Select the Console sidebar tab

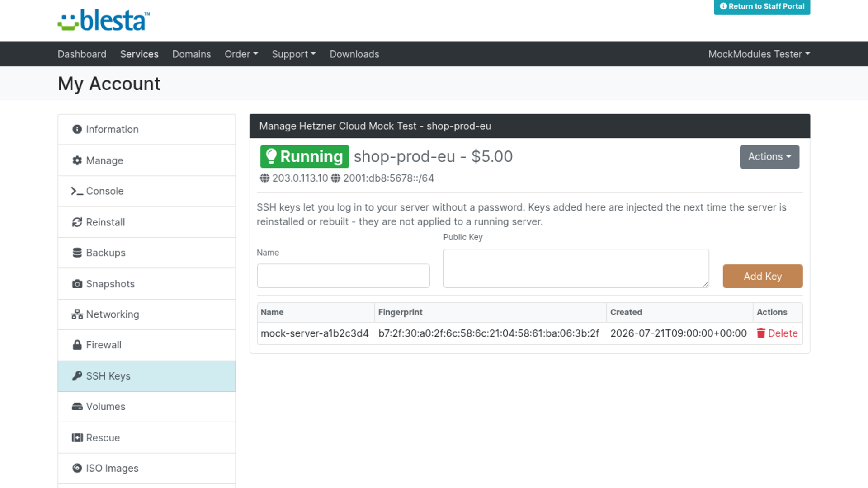point(147,191)
